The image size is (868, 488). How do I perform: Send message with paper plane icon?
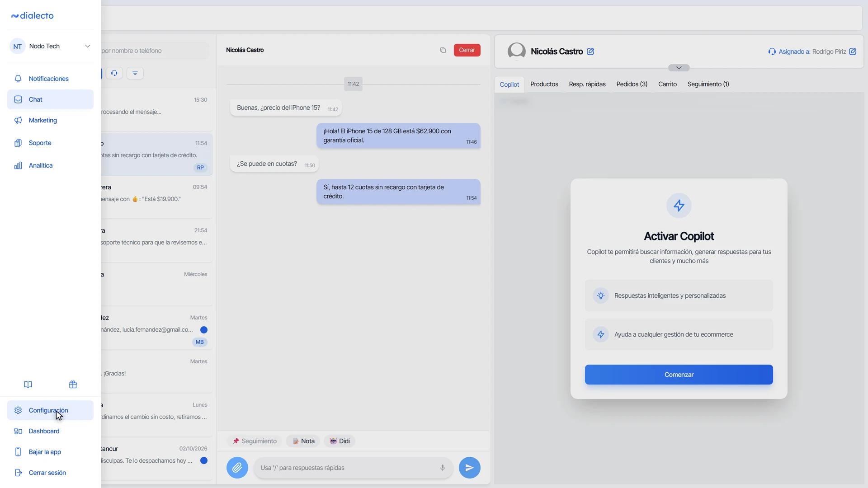pos(470,468)
